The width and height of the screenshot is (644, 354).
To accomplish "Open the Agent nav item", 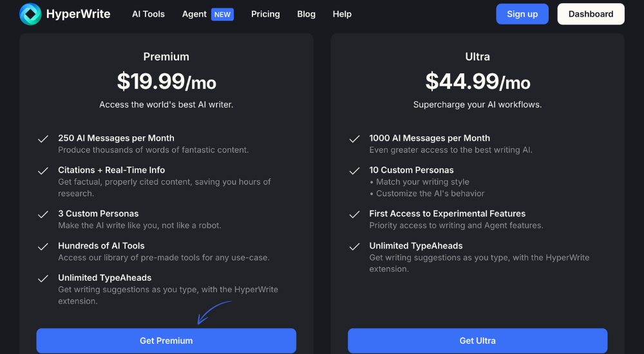I will point(194,14).
